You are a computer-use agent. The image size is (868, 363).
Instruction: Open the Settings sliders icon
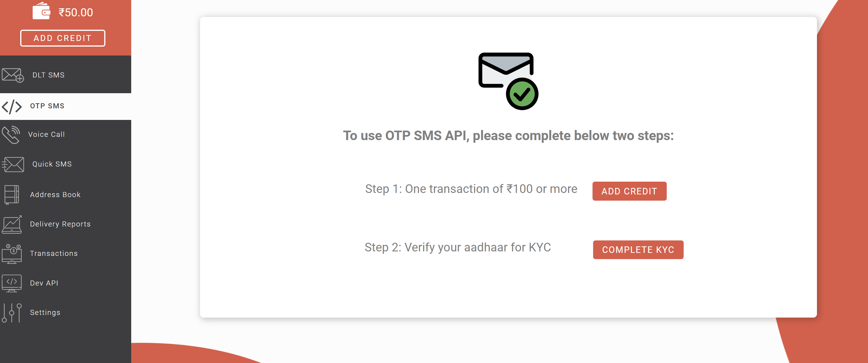[x=12, y=313]
